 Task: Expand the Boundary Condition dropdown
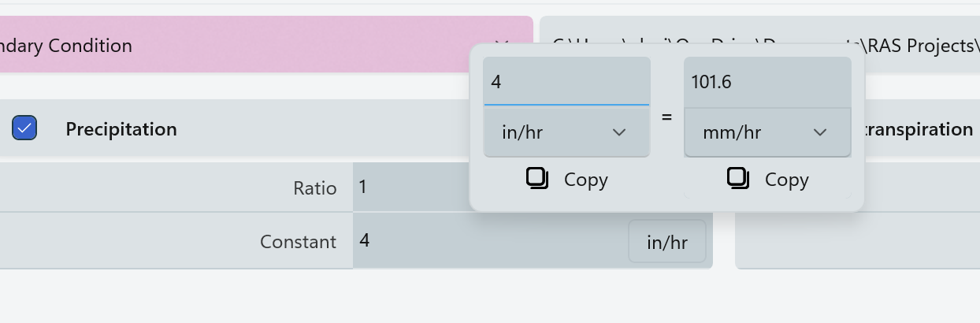[236, 45]
